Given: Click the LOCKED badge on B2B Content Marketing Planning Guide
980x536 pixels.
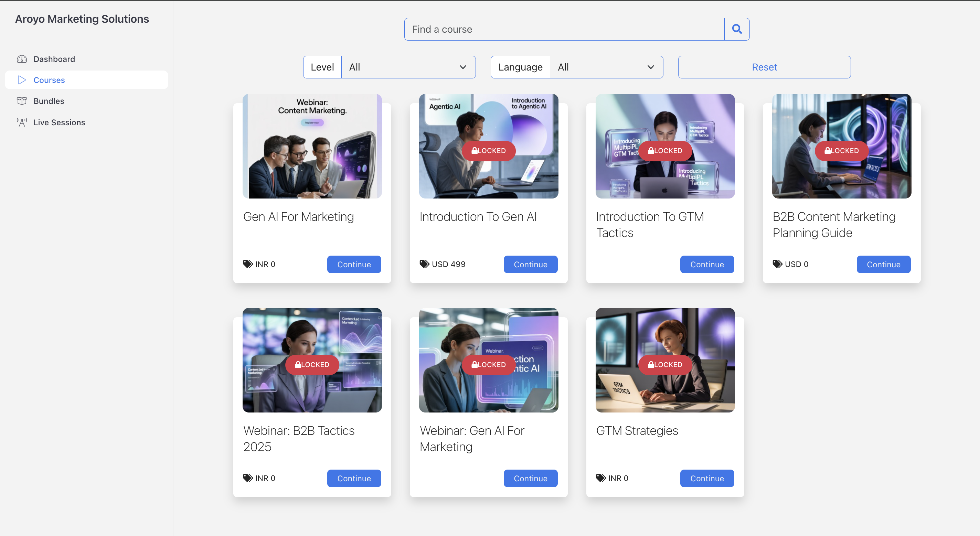Looking at the screenshot, I should click(x=842, y=151).
